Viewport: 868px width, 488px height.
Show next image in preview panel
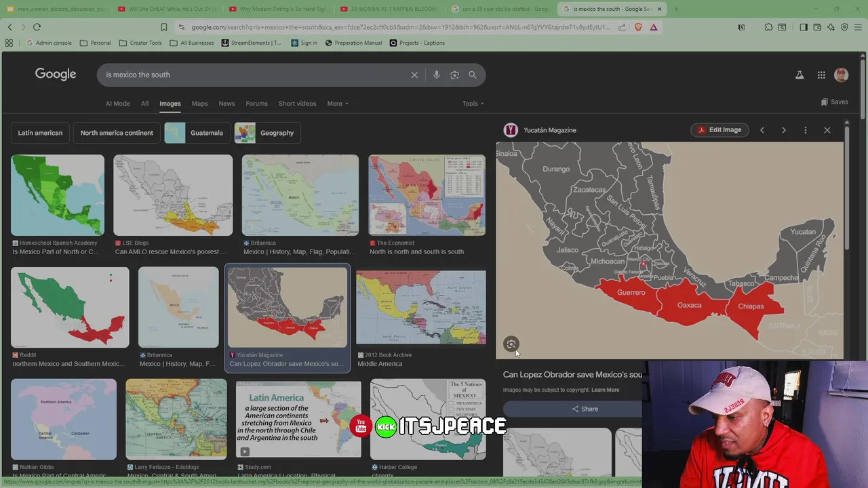point(784,130)
